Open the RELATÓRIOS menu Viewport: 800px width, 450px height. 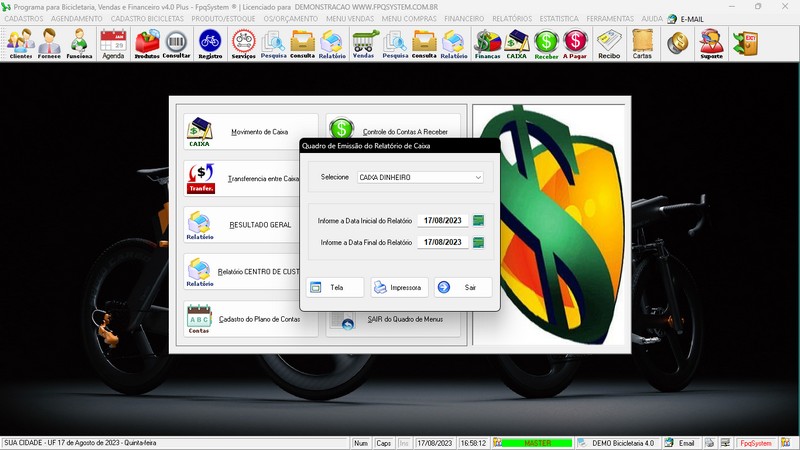(512, 19)
